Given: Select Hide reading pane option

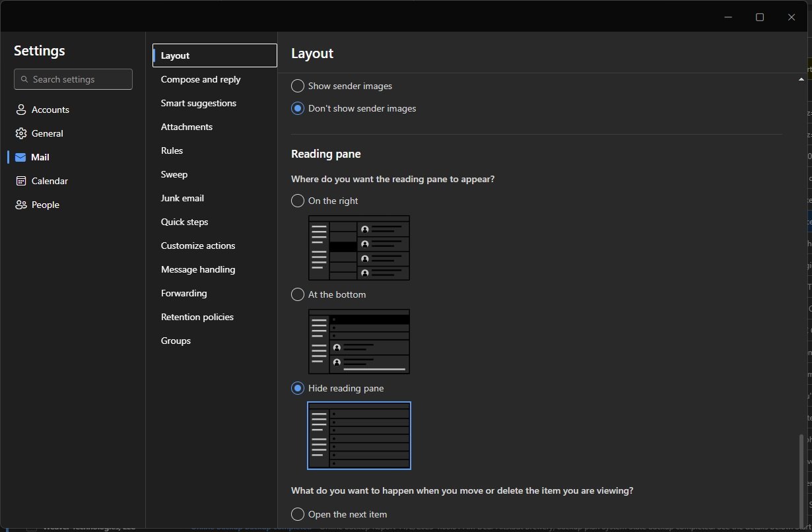Looking at the screenshot, I should click(x=298, y=388).
